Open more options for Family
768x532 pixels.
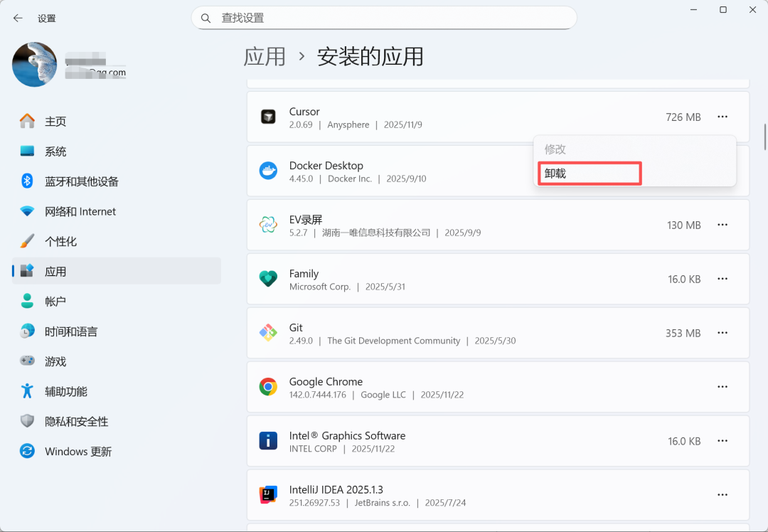pyautogui.click(x=722, y=279)
